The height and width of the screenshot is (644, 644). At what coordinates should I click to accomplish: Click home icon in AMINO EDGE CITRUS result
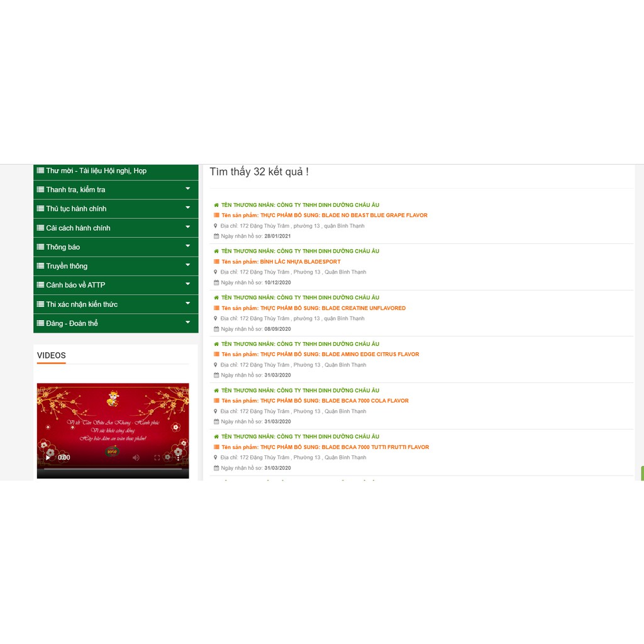[216, 344]
